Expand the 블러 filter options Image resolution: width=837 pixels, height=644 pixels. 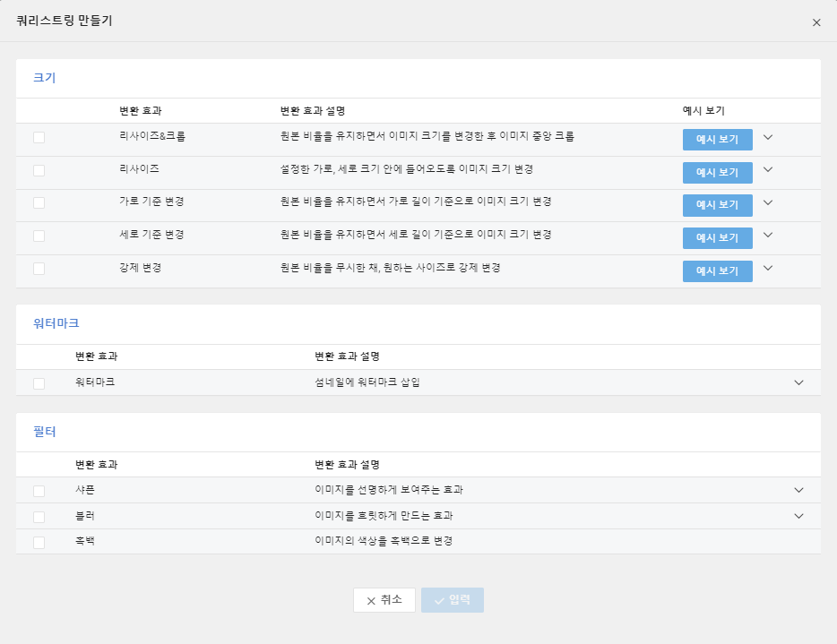[798, 516]
